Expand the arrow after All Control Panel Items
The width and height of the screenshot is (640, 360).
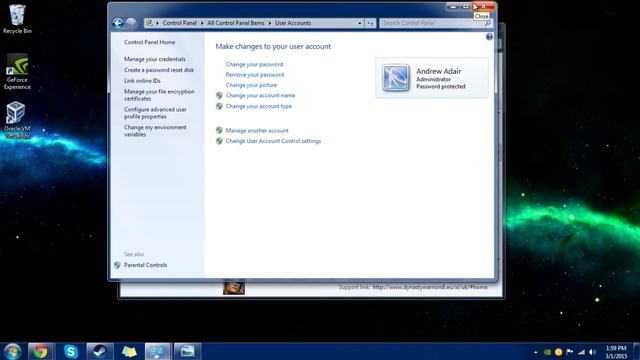click(x=269, y=23)
